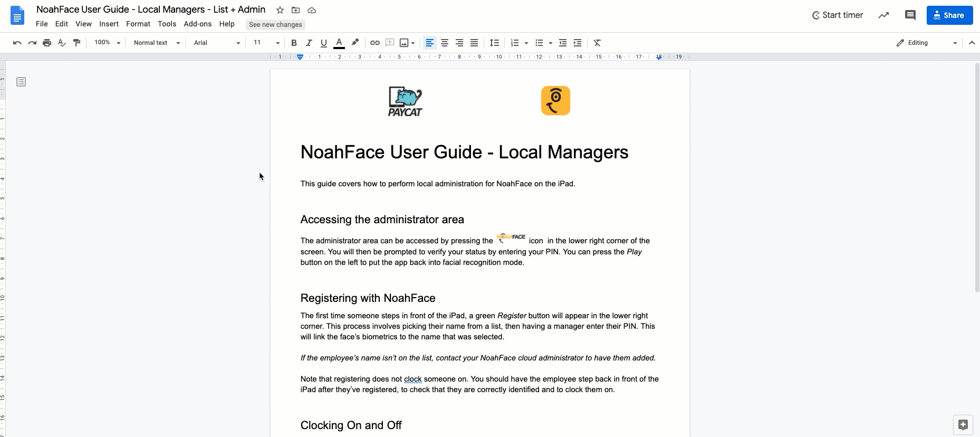Open the Add-ons menu

coord(197,24)
